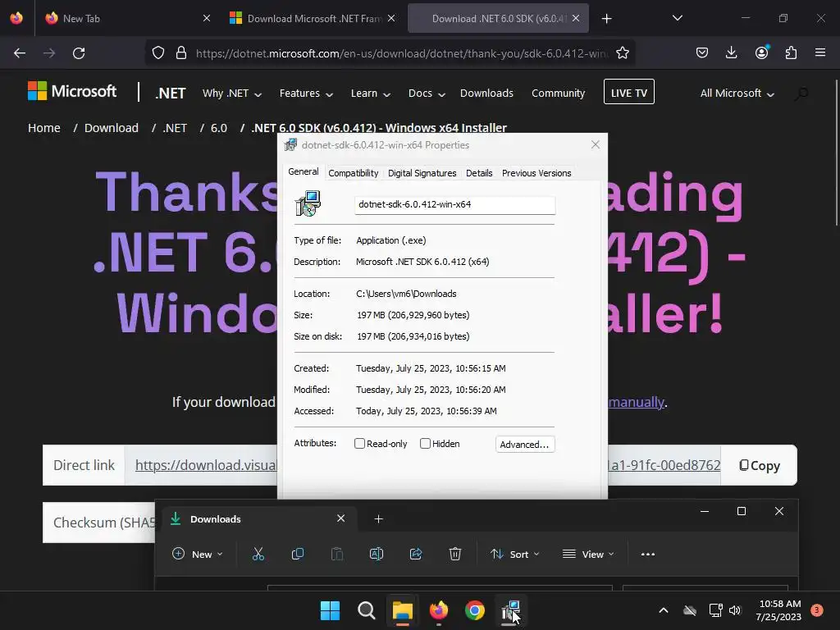Open the View dropdown in Downloads window
Screen dimensions: 840x630
587,554
